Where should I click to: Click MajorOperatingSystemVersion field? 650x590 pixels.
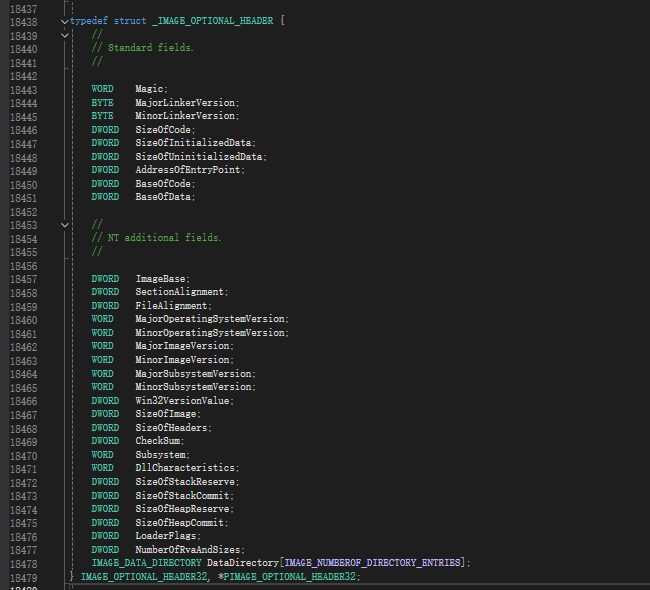pos(210,319)
